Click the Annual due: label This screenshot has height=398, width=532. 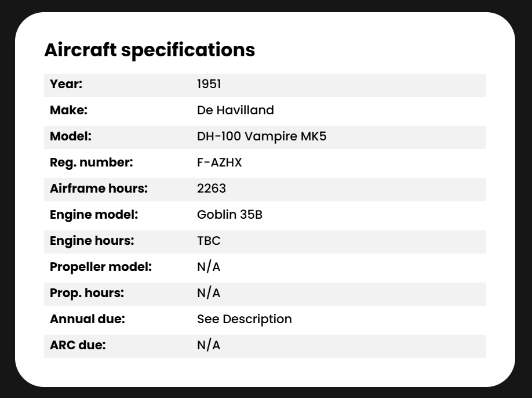[88, 319]
